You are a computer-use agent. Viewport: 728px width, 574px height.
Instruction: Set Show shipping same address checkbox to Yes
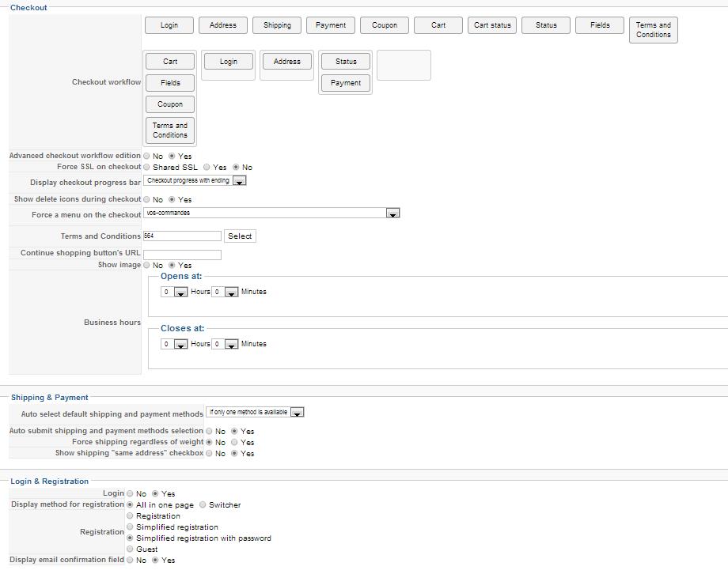234,453
